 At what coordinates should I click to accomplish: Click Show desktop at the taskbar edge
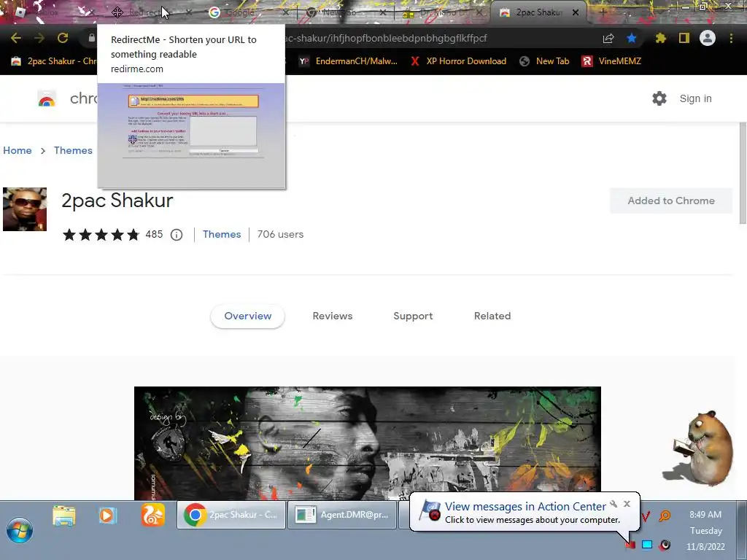click(742, 530)
